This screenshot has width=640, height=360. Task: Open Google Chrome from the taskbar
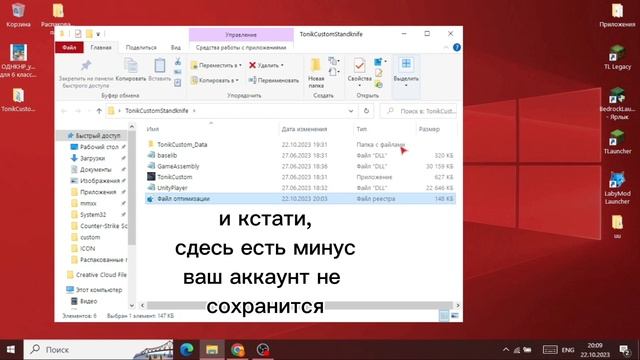(x=237, y=350)
